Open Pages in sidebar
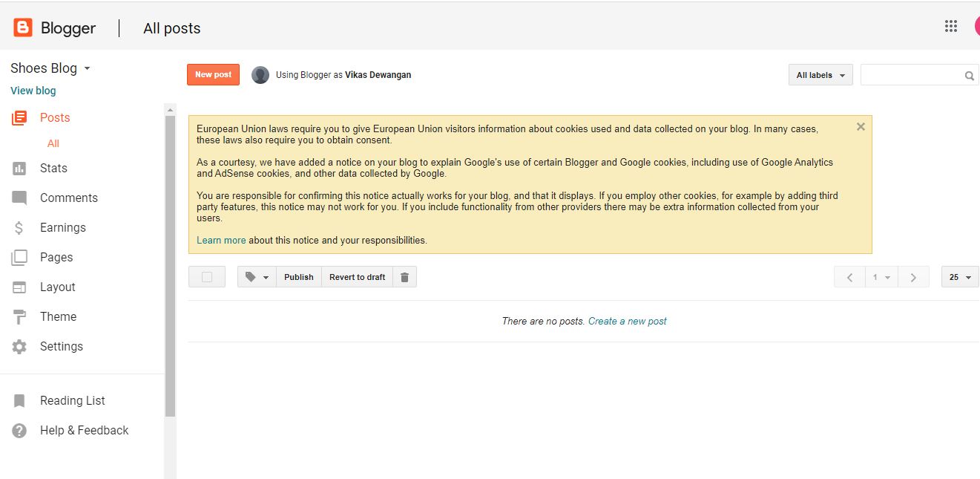 point(56,258)
